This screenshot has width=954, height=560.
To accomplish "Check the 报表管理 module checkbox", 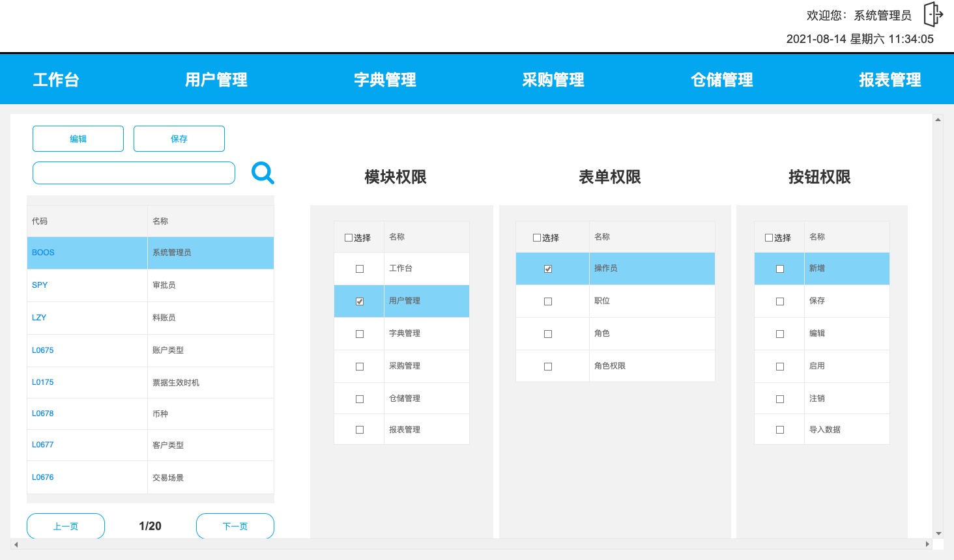I will coord(359,429).
